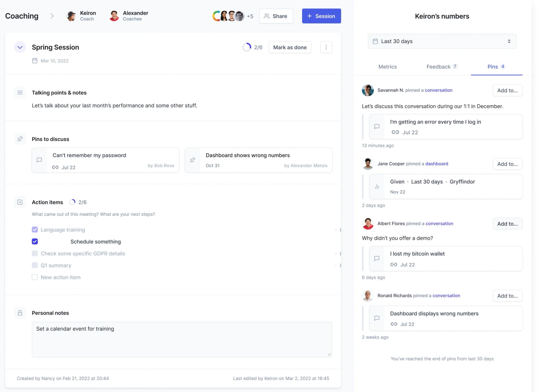Click into the Personal notes text area
The image size is (541, 392).
pyautogui.click(x=182, y=340)
